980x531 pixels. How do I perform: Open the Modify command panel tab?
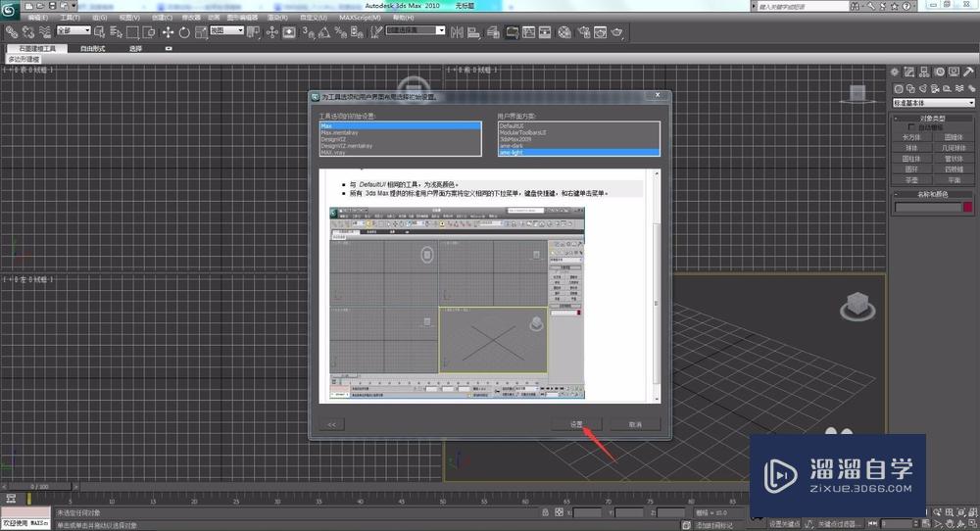tap(910, 72)
